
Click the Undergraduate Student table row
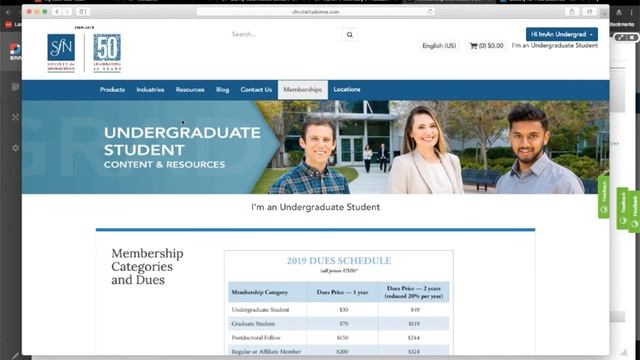tap(339, 310)
